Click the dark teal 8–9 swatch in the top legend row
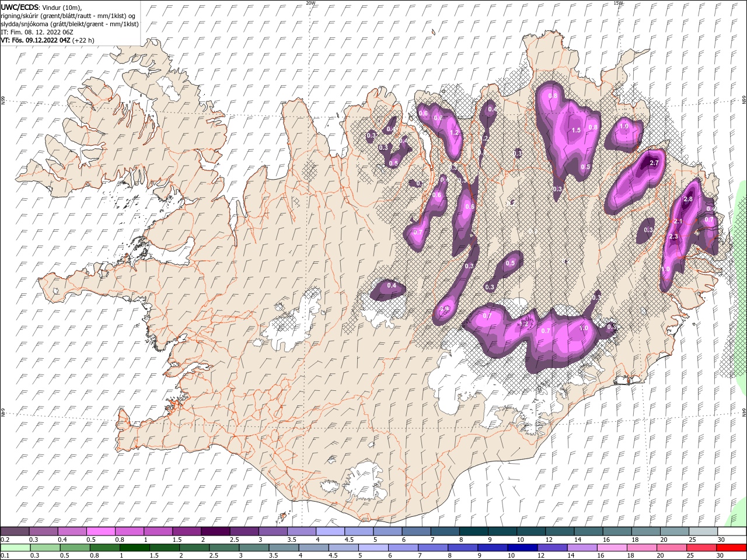 tap(474, 531)
